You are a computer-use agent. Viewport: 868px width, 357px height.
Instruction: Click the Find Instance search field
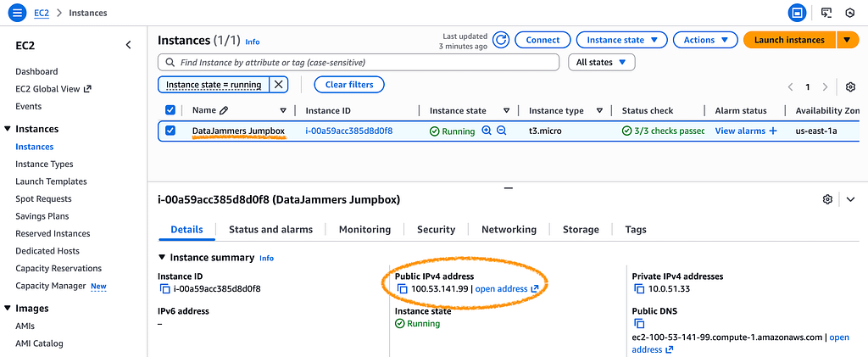tap(359, 62)
